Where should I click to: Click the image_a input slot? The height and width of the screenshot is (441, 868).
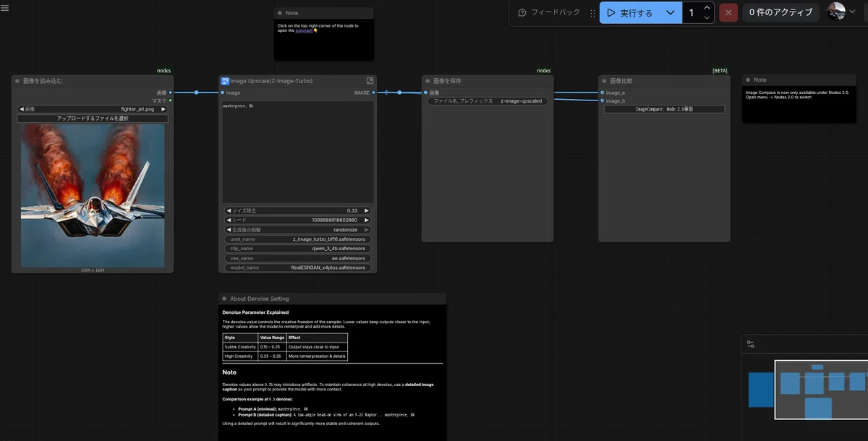coord(603,93)
